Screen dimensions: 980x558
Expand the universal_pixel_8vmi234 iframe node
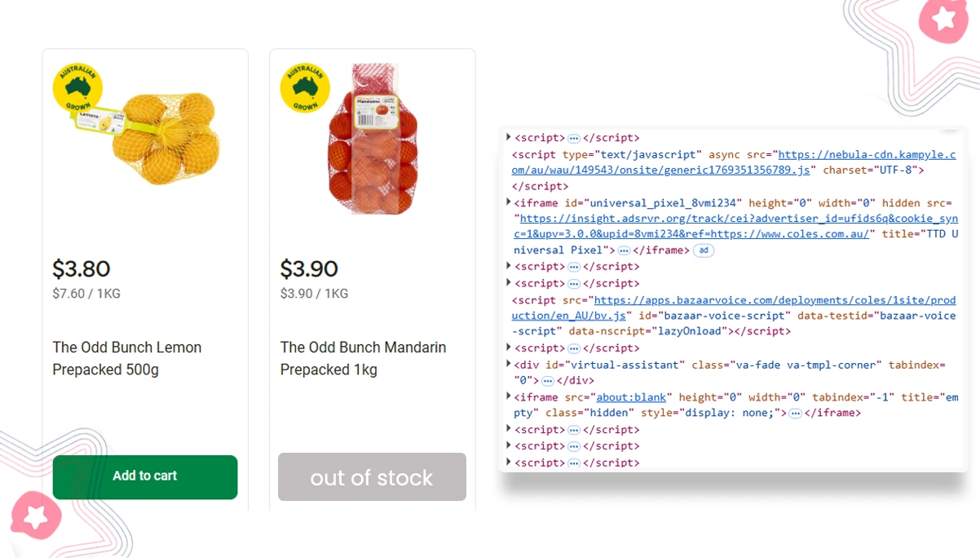506,202
